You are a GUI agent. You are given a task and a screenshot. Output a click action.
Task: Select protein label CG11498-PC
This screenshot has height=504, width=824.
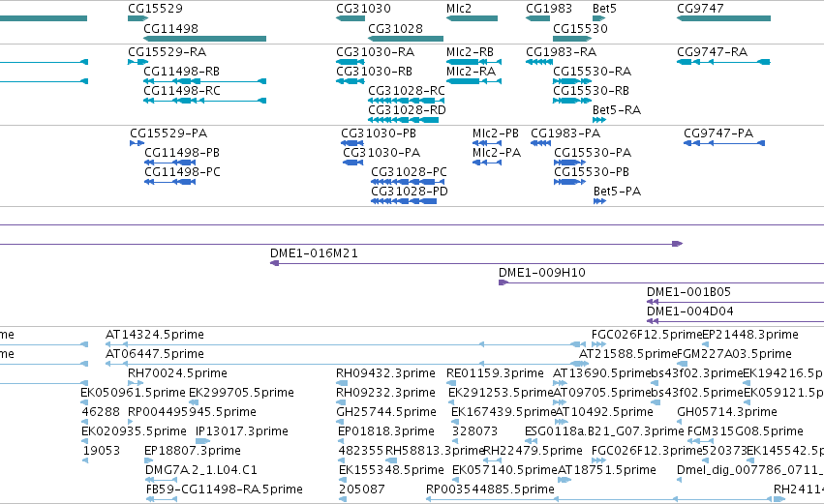pyautogui.click(x=182, y=172)
